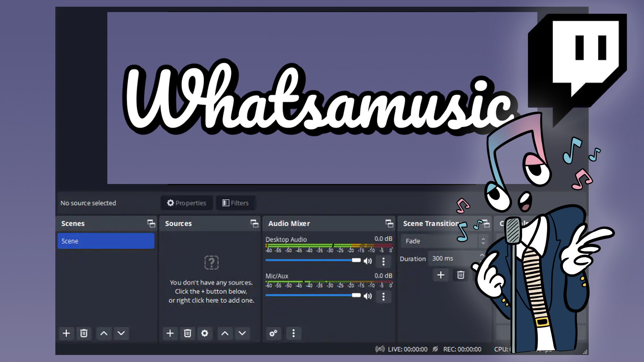Add a new scene with the plus icon
Screen dimensions: 644x362
(x=66, y=334)
